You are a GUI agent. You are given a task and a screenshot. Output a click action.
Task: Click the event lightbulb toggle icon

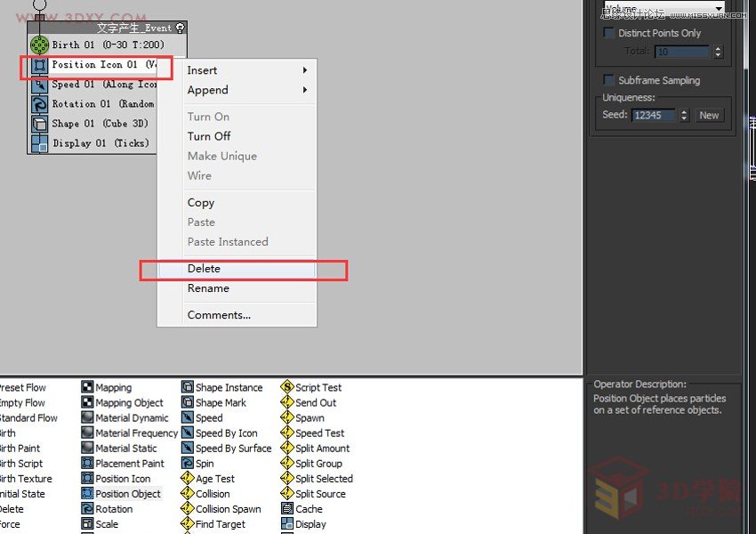click(x=181, y=28)
